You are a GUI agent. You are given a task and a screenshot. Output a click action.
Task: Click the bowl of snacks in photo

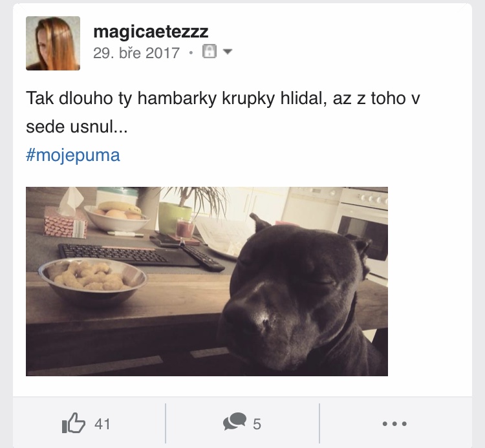coord(92,279)
